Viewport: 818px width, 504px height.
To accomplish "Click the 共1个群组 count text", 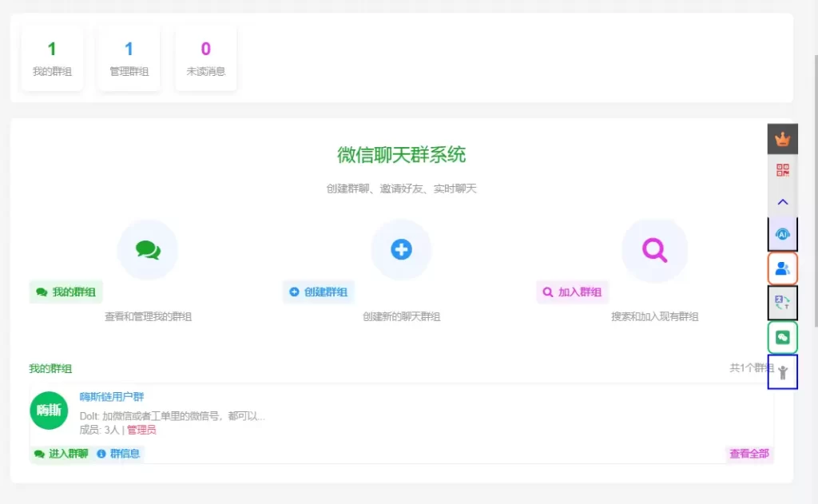I will point(751,368).
